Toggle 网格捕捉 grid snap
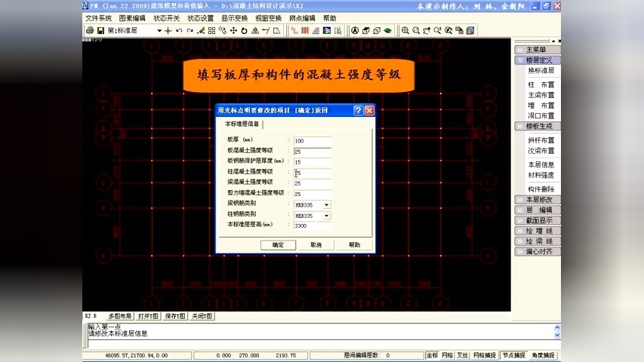Image resolution: width=644 pixels, height=362 pixels. pos(485,355)
